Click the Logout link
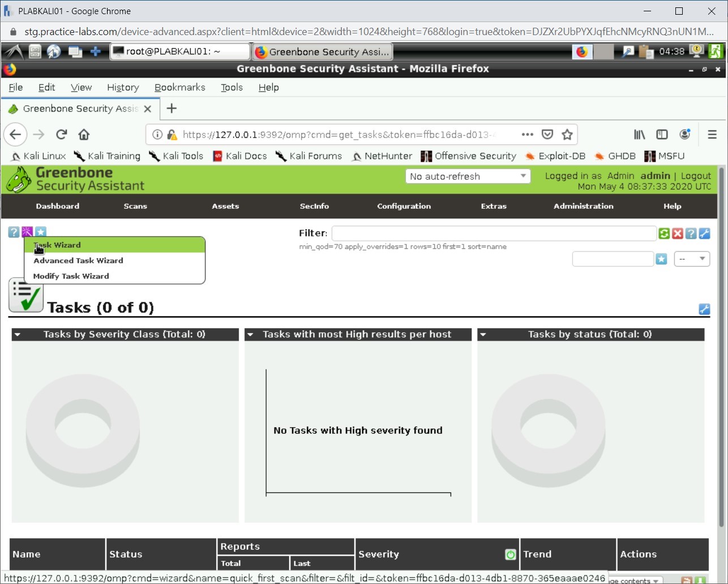The height and width of the screenshot is (584, 728). pyautogui.click(x=696, y=176)
